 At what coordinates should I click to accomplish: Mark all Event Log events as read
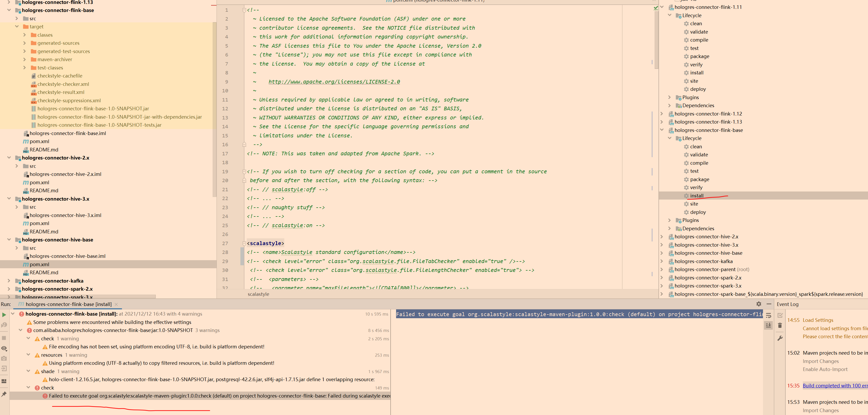[780, 315]
